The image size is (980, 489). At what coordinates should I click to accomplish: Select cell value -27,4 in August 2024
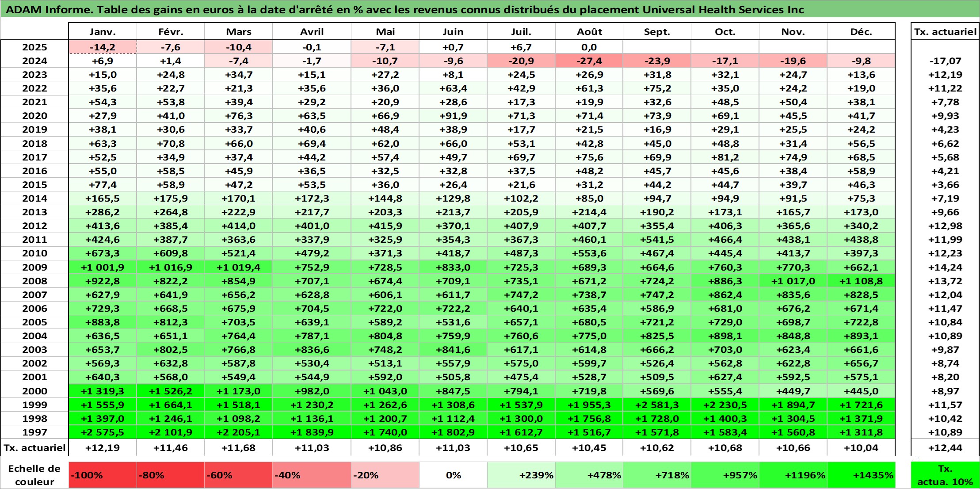(x=589, y=61)
